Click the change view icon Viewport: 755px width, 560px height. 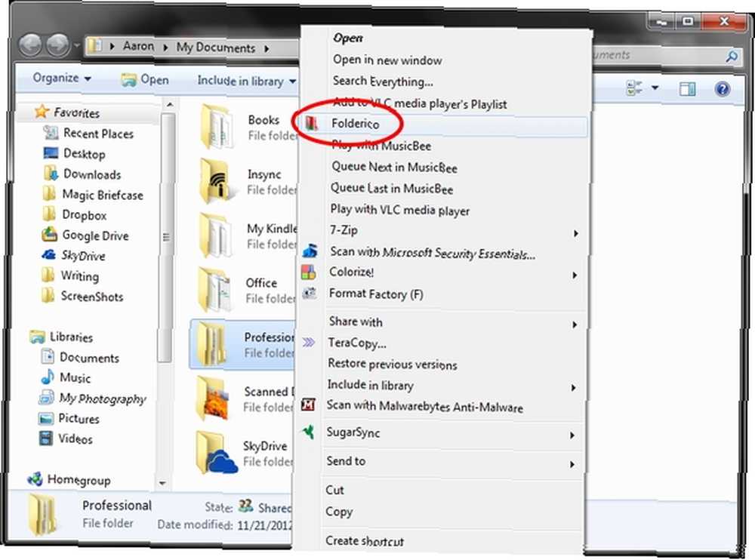(635, 88)
